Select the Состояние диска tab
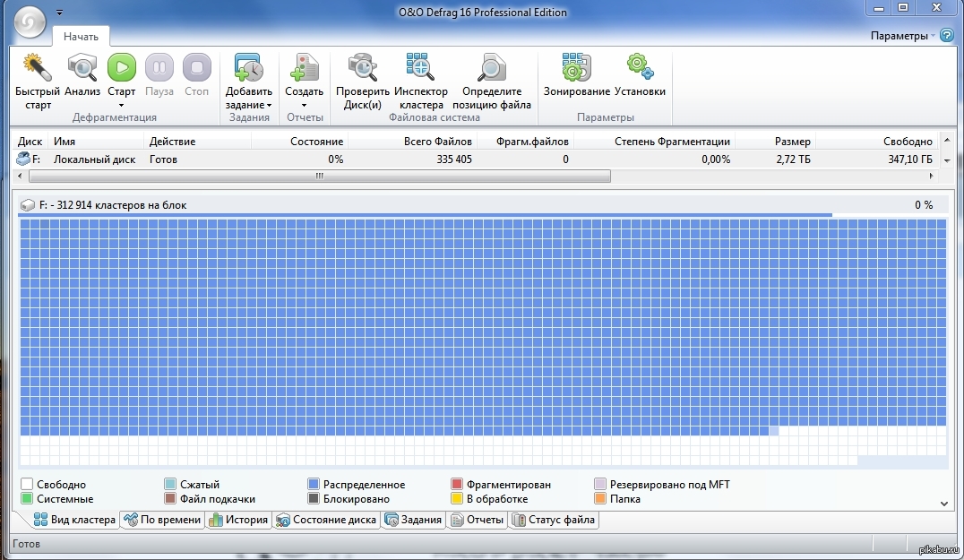 click(327, 520)
